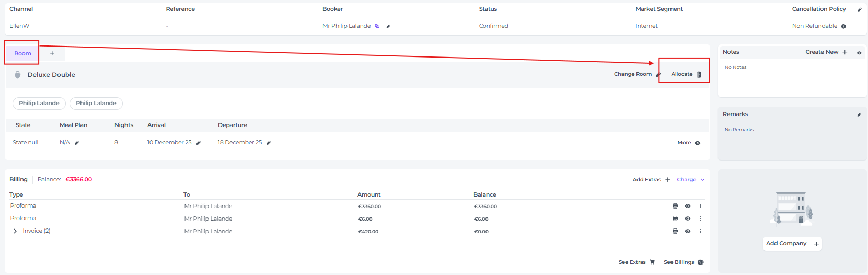Edit the arrival date 10 December 25
868x275 pixels.
pyautogui.click(x=199, y=143)
